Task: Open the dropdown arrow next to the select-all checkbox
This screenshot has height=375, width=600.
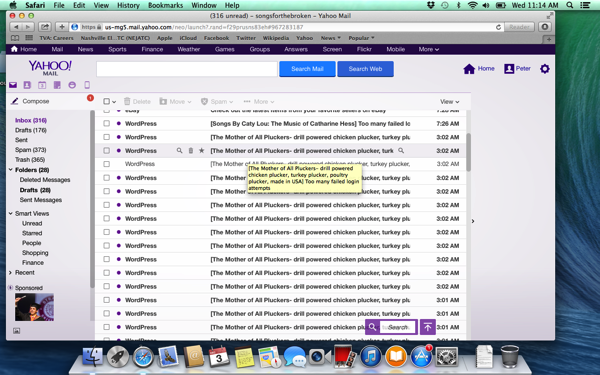Action: tap(114, 102)
